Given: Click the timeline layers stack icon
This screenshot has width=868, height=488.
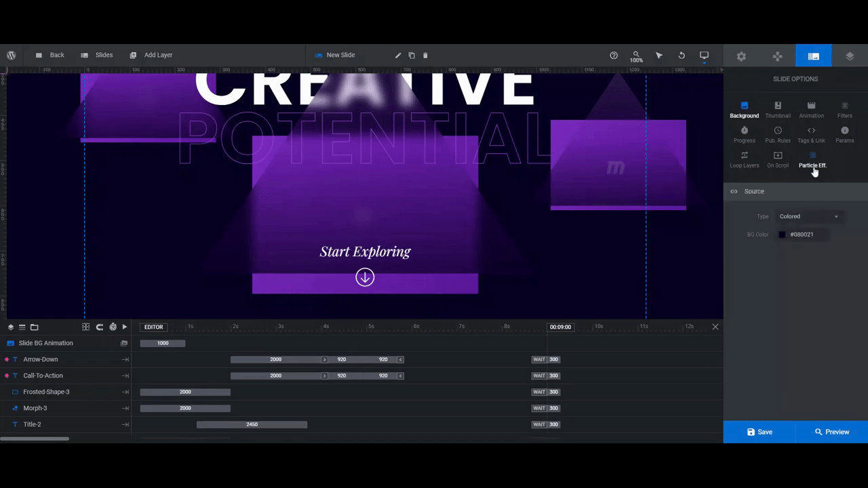Looking at the screenshot, I should click(11, 327).
